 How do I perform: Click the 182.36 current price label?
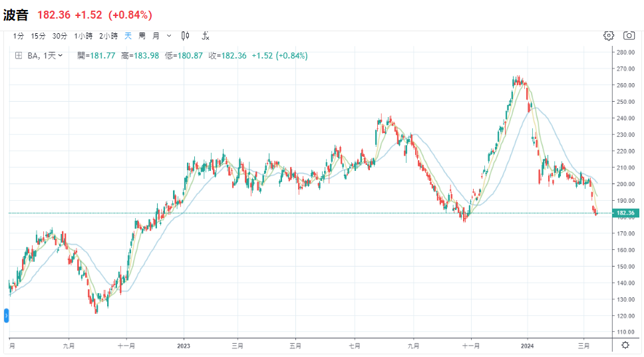pos(625,213)
